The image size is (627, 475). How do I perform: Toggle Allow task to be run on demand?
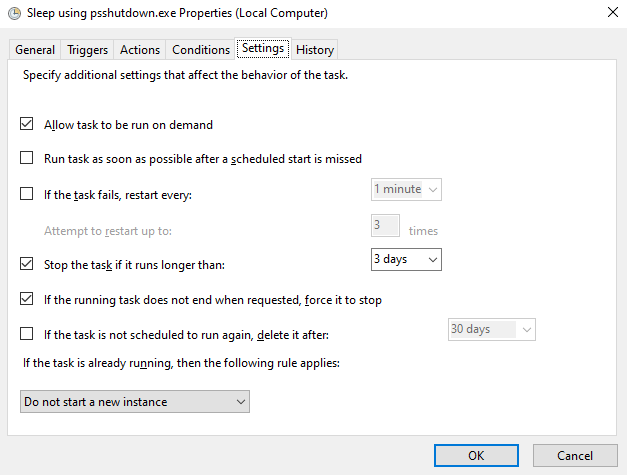click(x=27, y=125)
